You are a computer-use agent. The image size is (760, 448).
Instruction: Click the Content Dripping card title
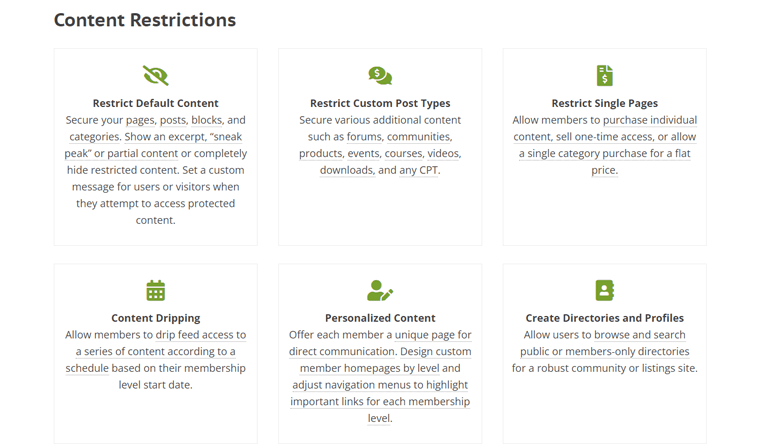[x=156, y=318]
